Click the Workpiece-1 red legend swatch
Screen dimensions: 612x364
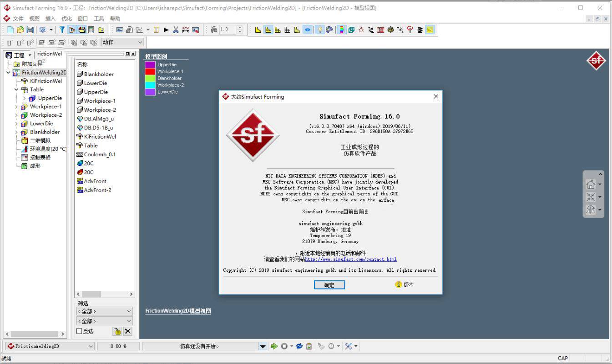(x=150, y=71)
